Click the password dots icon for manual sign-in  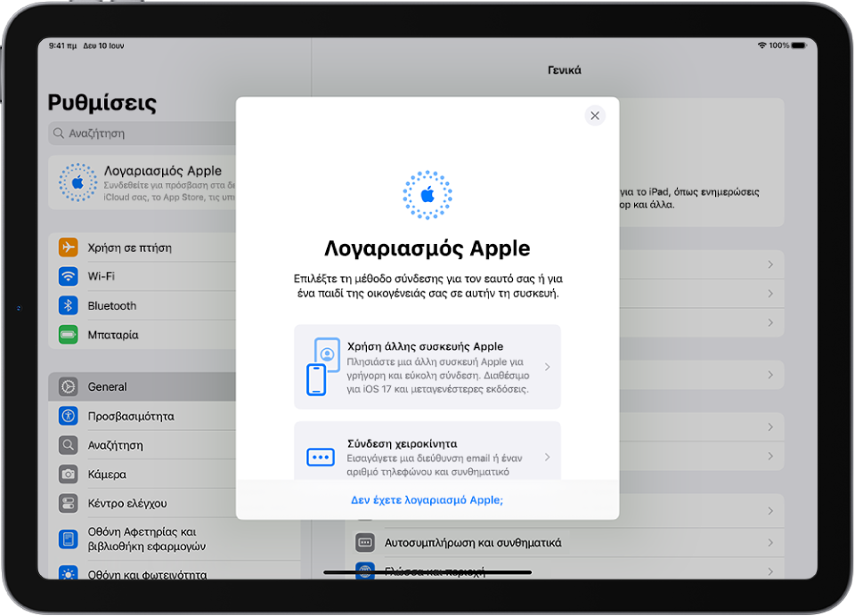(x=321, y=457)
